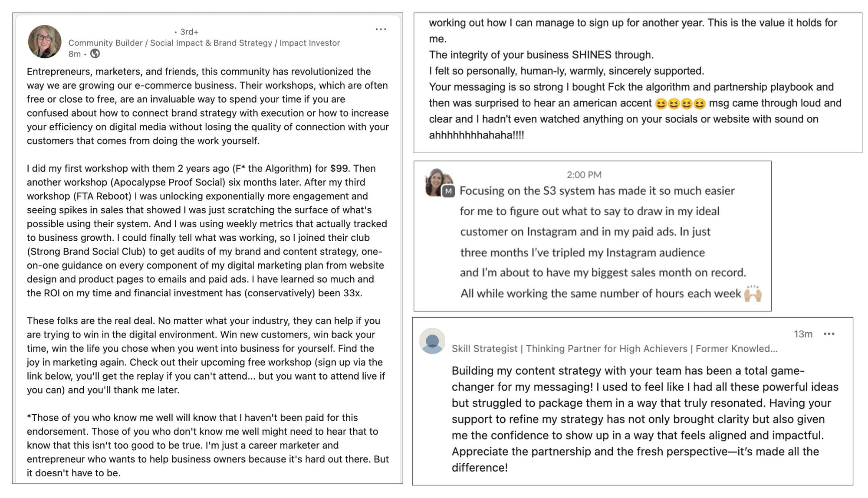Click the 13m comment timestamp

(x=803, y=334)
